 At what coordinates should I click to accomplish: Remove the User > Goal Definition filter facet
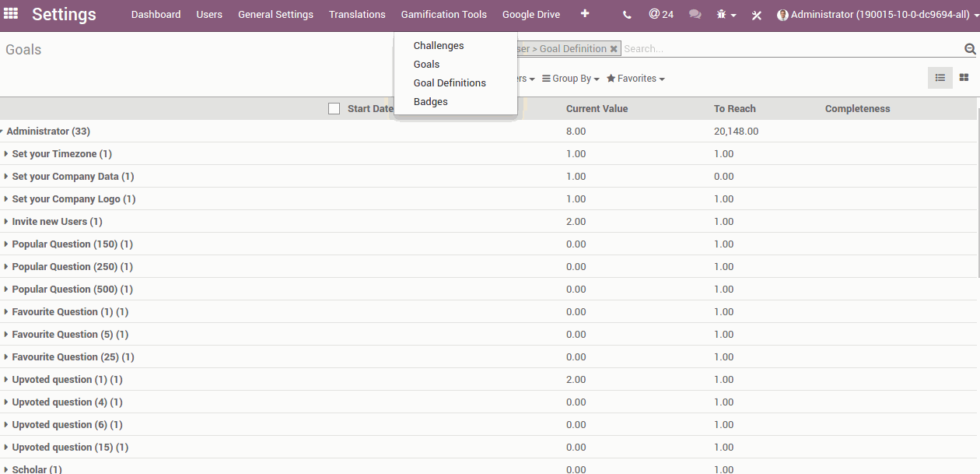[614, 49]
